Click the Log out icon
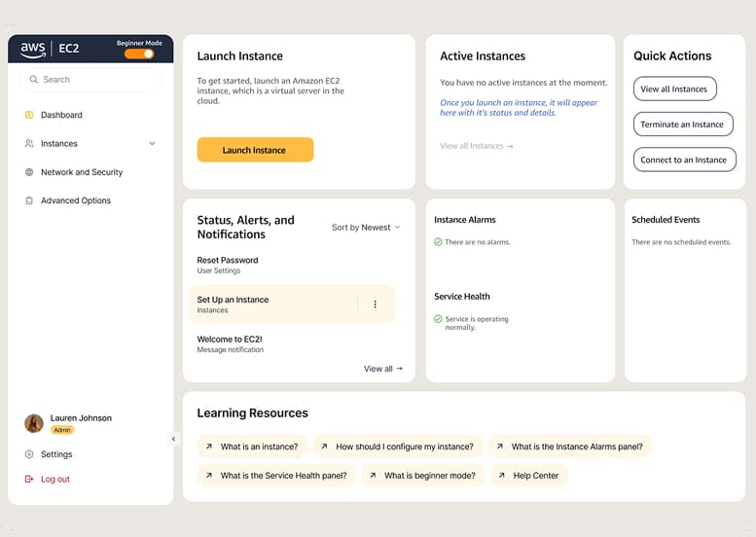Screen dimensions: 756x537 tap(29, 480)
